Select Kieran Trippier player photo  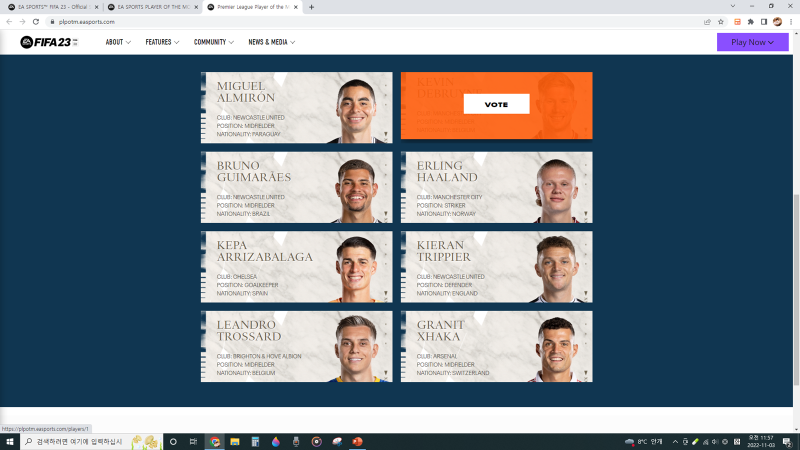(556, 270)
